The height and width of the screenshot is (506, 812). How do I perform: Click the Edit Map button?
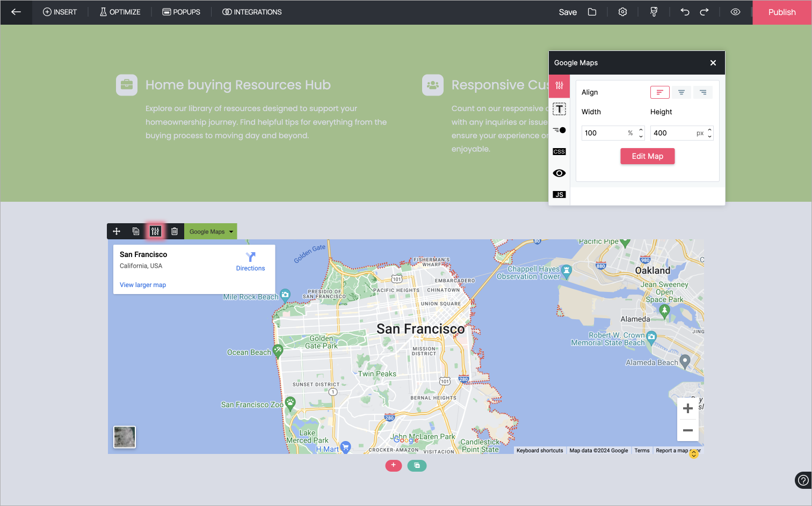click(647, 156)
